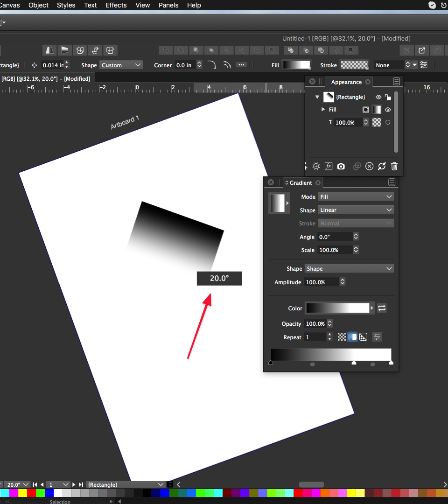Toggle visibility of the Fill attribute

click(x=388, y=110)
